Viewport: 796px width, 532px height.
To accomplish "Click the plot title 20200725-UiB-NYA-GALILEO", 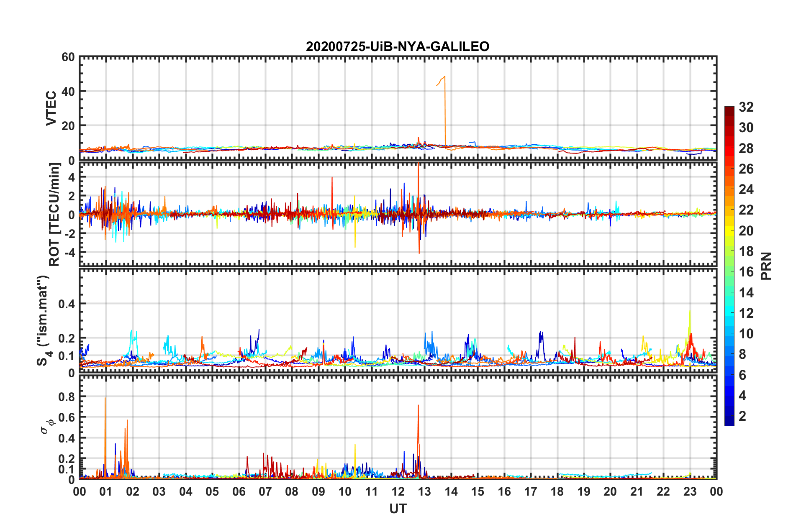I will tap(398, 46).
